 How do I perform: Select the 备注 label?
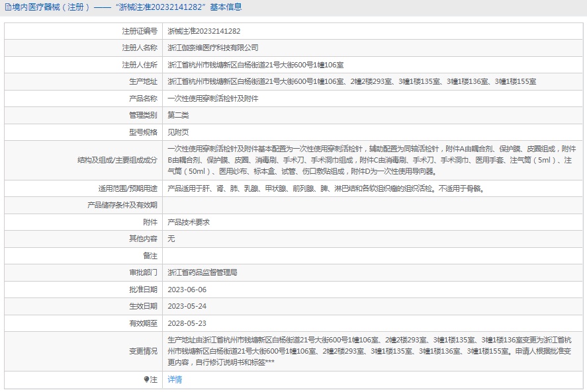coord(150,256)
